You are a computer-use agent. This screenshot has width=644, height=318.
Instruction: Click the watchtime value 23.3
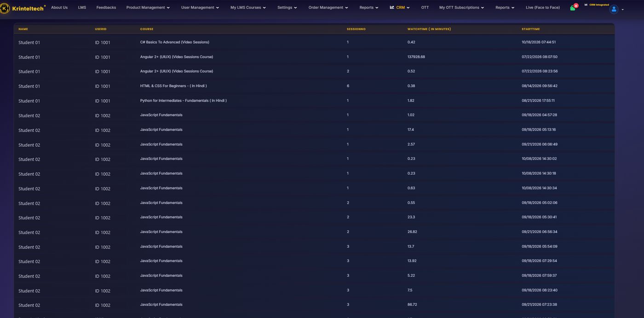coord(411,217)
